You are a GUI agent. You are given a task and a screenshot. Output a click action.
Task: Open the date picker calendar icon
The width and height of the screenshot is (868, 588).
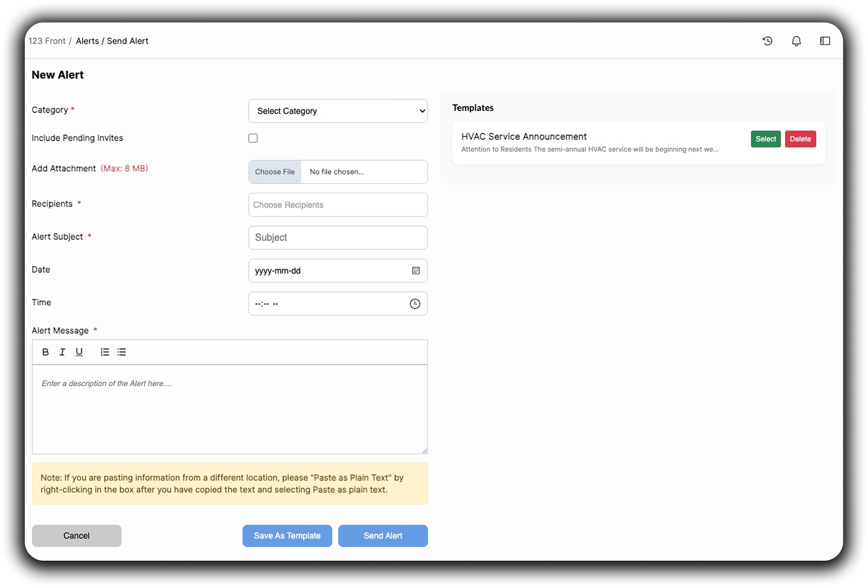point(416,270)
